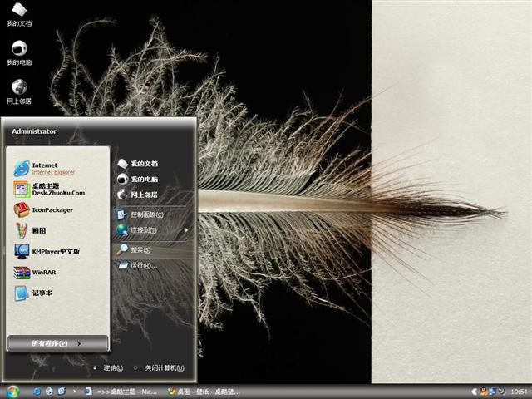Open 我的电脑 desktop icon
This screenshot has height=399, width=532.
19,53
